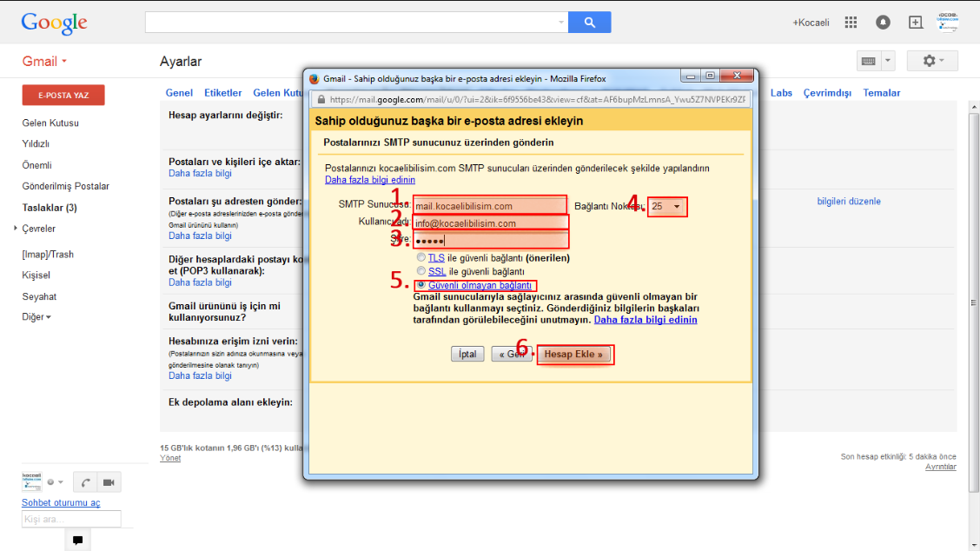Open Taslaklar (3) folder
980x551 pixels.
(x=50, y=208)
